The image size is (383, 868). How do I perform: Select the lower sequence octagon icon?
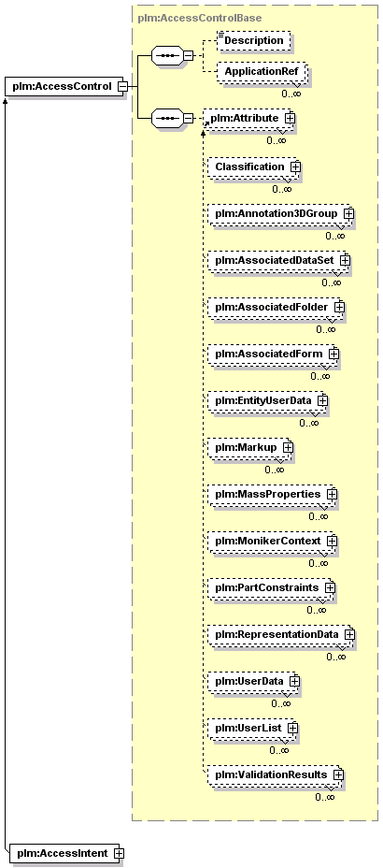coord(167,119)
